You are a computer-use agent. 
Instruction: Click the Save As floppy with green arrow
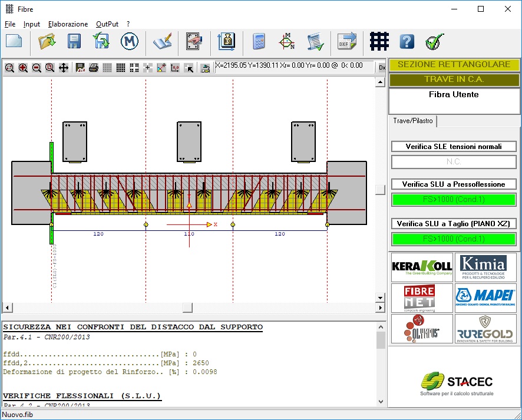(101, 41)
